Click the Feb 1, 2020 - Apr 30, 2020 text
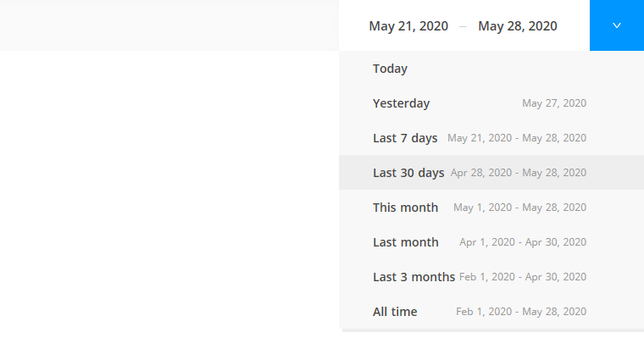Screen dimensions: 644x338 [523, 277]
